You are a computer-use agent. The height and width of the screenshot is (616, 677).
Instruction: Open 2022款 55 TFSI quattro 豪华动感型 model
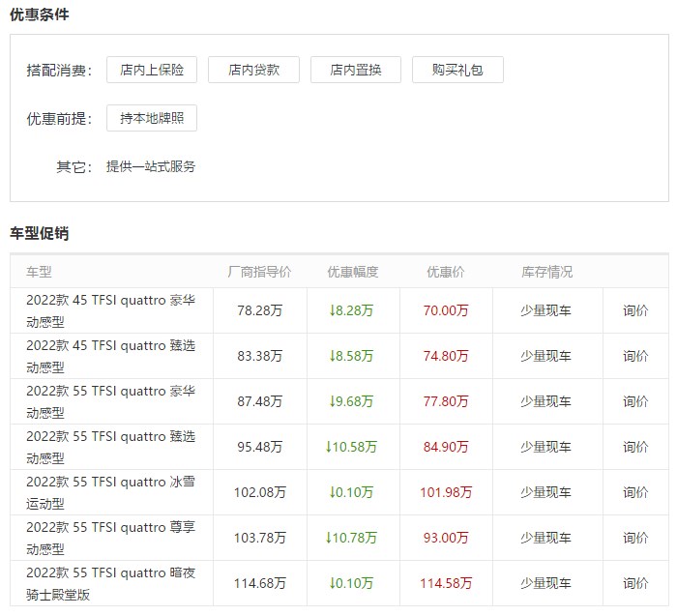(110, 402)
